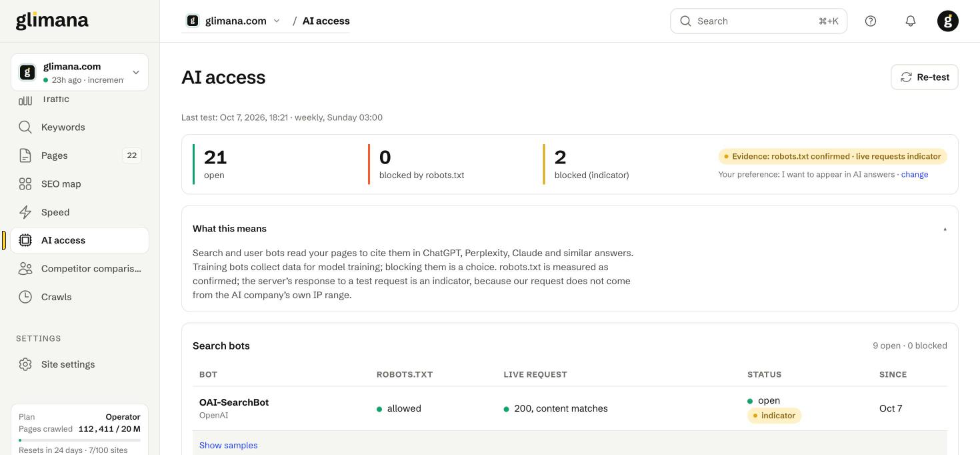Click the open status in OAI-SearchBot row
The width and height of the screenshot is (980, 455).
point(763,400)
